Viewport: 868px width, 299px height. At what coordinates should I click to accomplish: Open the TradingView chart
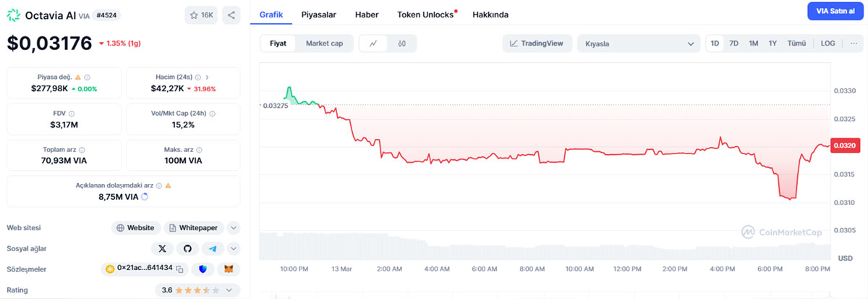pyautogui.click(x=537, y=43)
